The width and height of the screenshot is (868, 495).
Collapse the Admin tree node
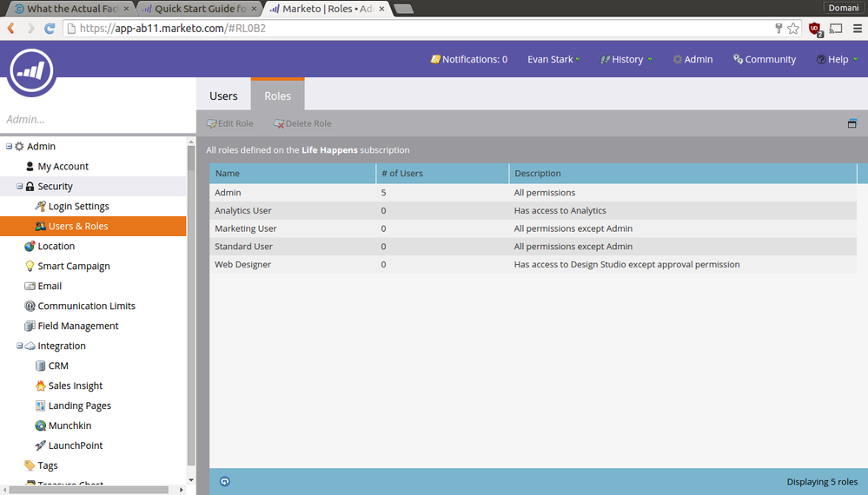click(x=9, y=146)
